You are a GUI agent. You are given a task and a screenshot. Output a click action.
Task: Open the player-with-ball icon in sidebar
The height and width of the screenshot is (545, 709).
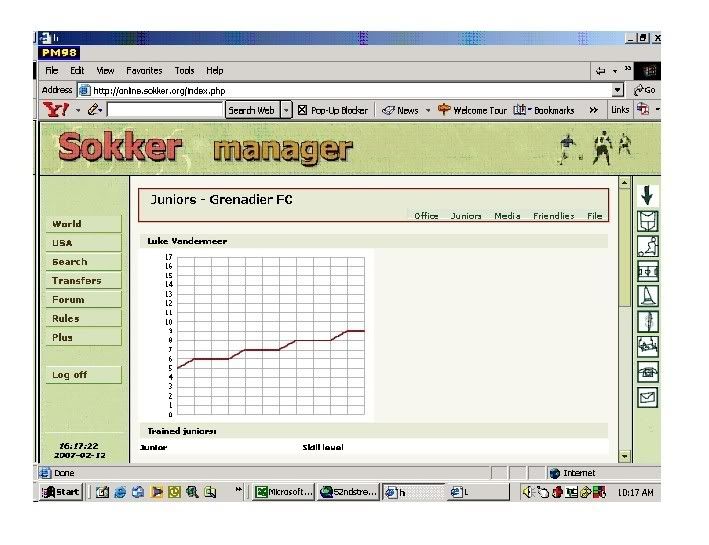647,245
